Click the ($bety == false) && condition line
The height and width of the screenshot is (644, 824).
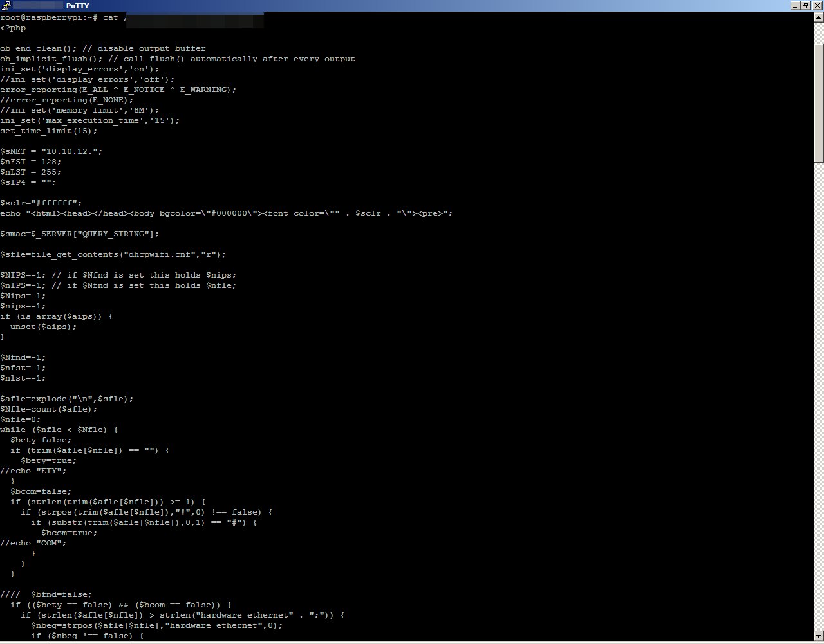tap(121, 605)
